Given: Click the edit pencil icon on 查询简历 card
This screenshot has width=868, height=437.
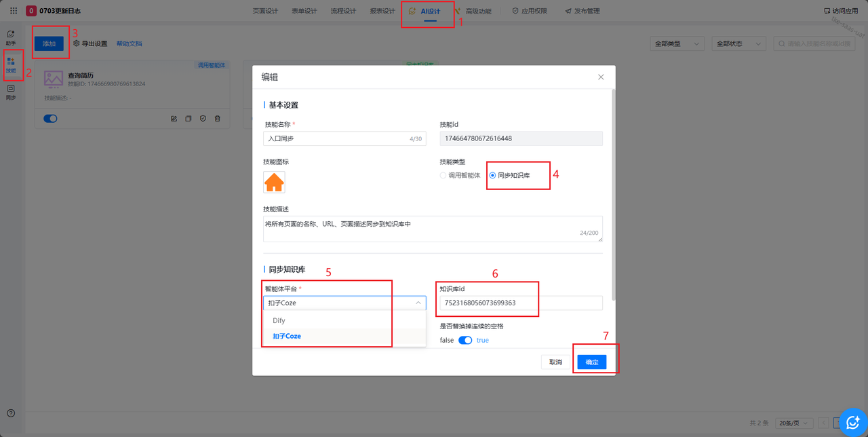Looking at the screenshot, I should pyautogui.click(x=174, y=119).
